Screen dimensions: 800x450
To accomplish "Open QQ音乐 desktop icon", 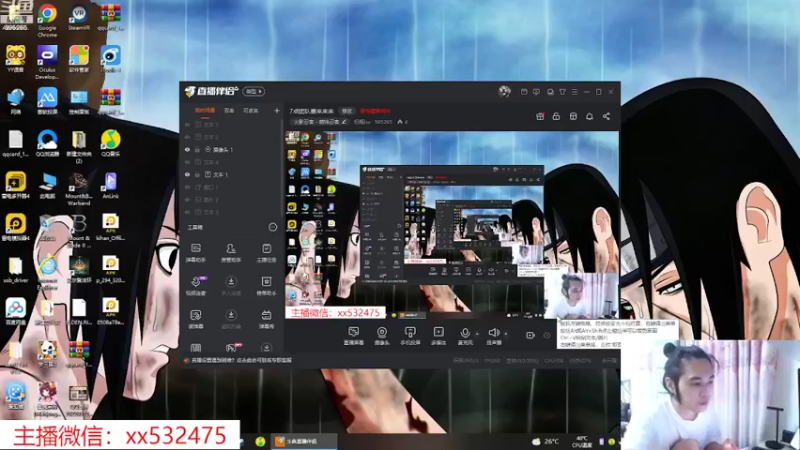I will pos(110,143).
